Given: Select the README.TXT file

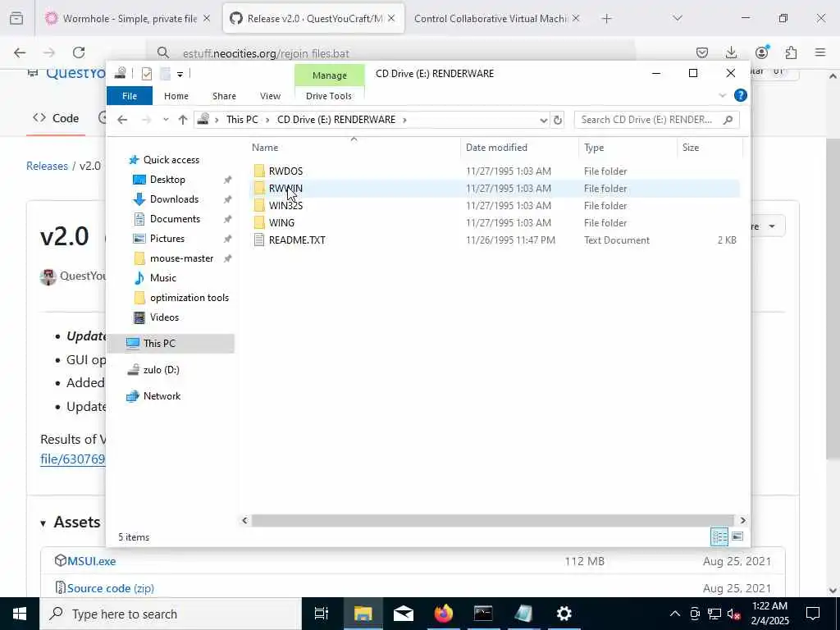Looking at the screenshot, I should [x=297, y=240].
